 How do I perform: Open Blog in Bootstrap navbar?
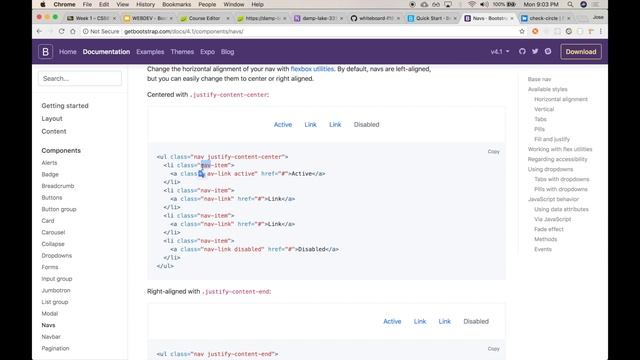click(x=227, y=52)
